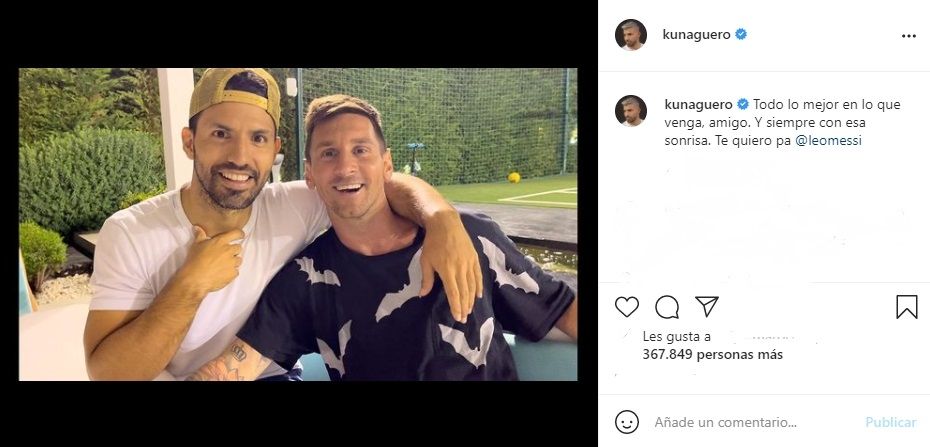Open the three-dot more options menu
This screenshot has height=447, width=930.
[908, 35]
